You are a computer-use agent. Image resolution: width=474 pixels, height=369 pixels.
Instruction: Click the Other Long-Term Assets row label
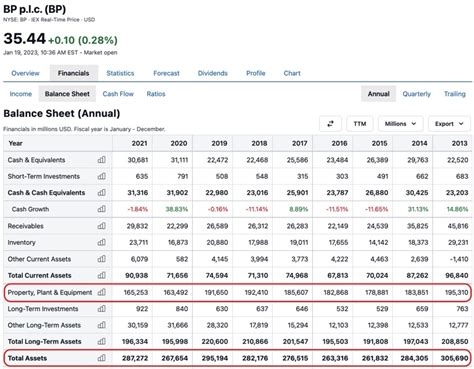click(x=44, y=325)
